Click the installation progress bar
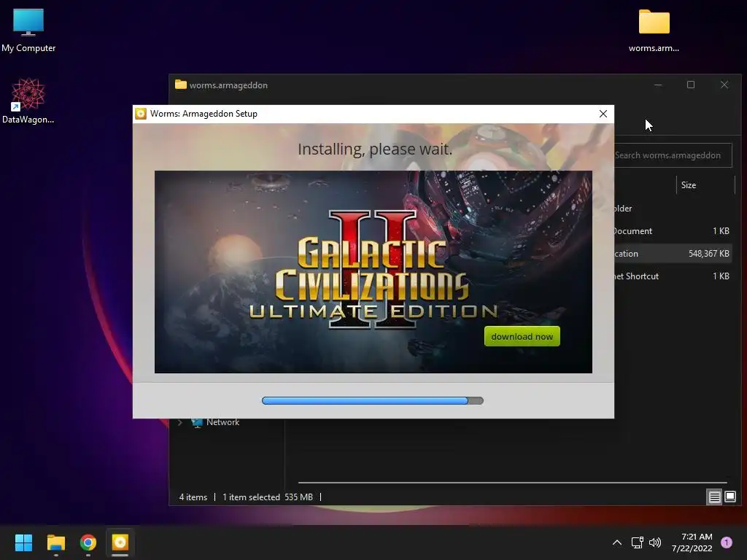The height and width of the screenshot is (560, 747). pyautogui.click(x=373, y=400)
